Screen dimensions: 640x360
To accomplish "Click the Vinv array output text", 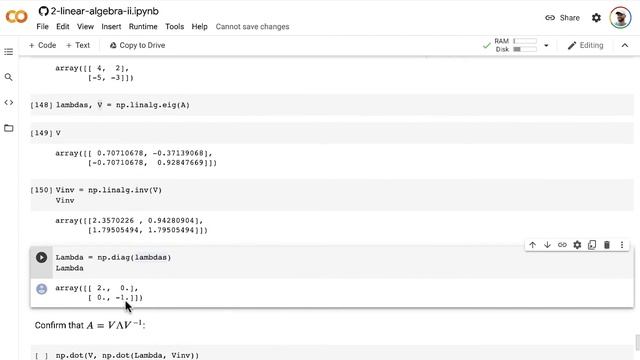I will pyautogui.click(x=131, y=225).
